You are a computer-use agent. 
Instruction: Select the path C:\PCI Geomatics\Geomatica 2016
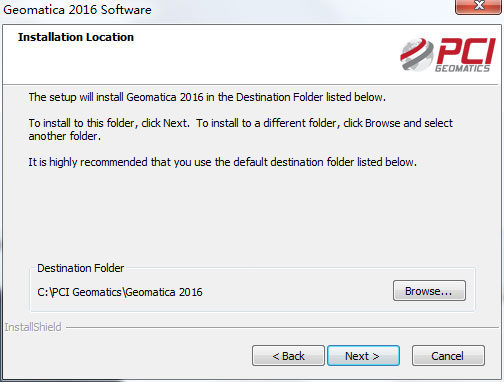pos(120,292)
